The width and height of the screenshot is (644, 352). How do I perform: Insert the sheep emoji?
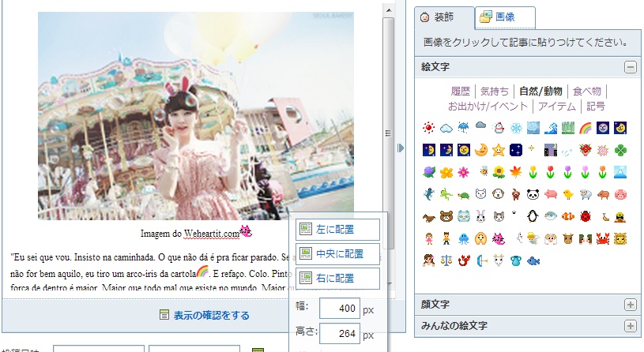pos(586,194)
